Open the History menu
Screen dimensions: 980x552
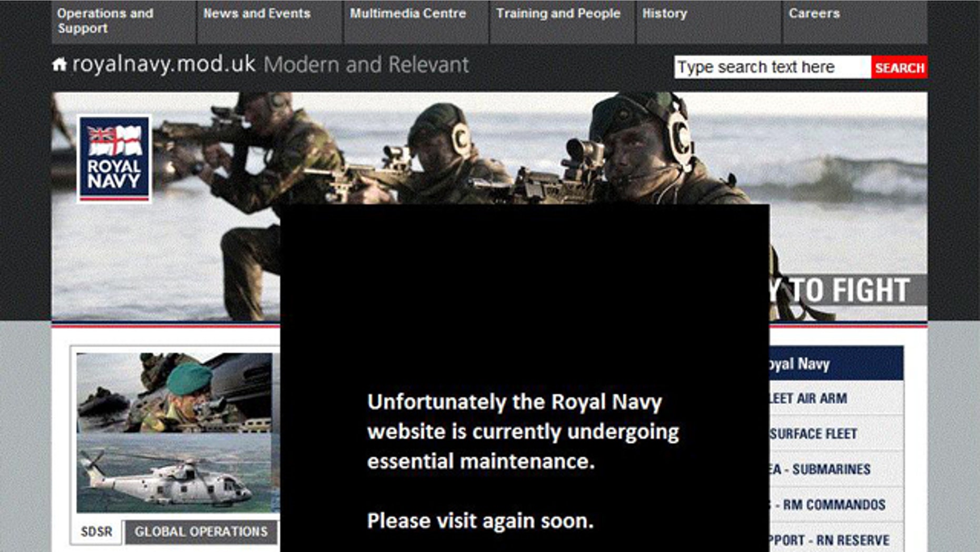coord(709,21)
